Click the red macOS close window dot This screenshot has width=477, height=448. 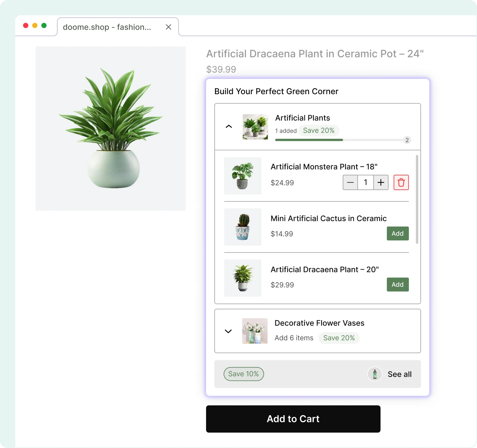click(x=26, y=25)
